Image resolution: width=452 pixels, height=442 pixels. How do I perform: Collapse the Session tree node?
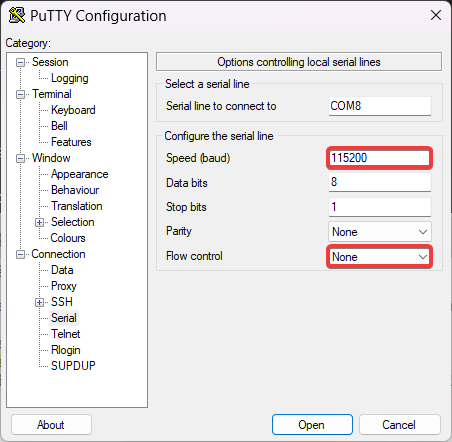point(20,62)
